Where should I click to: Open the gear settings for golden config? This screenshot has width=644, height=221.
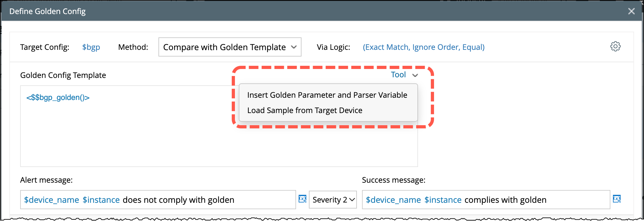point(615,47)
